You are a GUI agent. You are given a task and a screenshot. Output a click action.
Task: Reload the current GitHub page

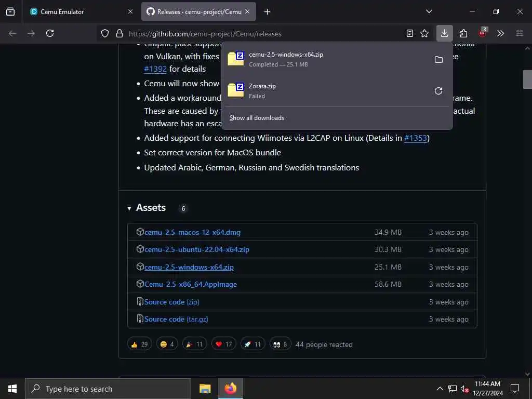50,33
